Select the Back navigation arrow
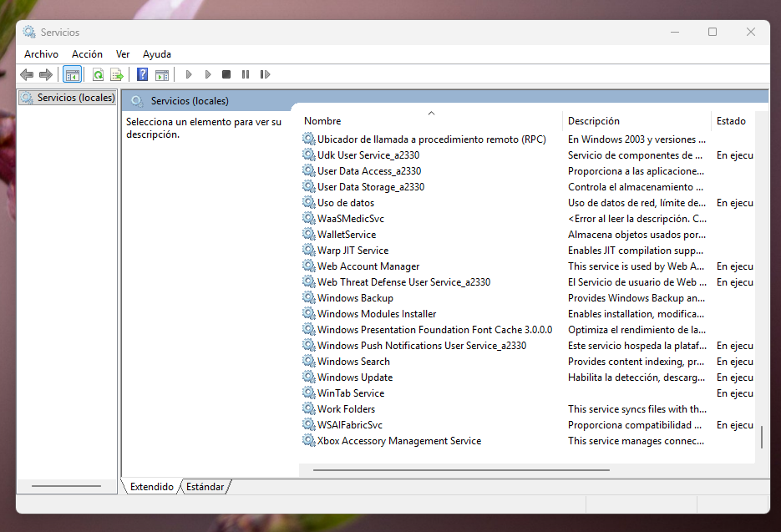The width and height of the screenshot is (781, 532). tap(26, 73)
